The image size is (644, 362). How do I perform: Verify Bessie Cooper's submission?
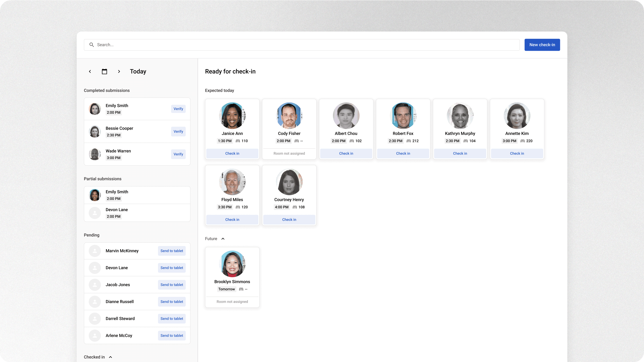(178, 132)
